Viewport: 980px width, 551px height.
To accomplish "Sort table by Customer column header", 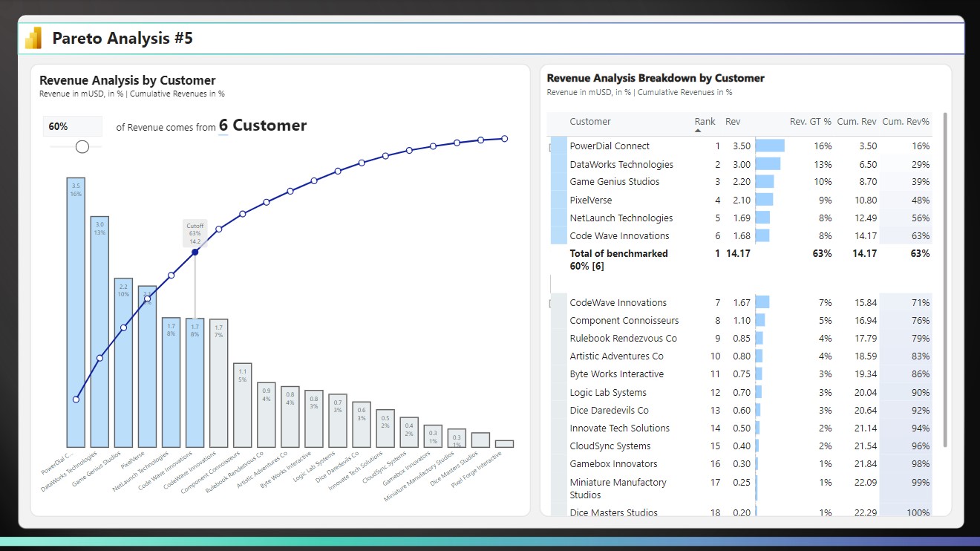I will pyautogui.click(x=590, y=122).
